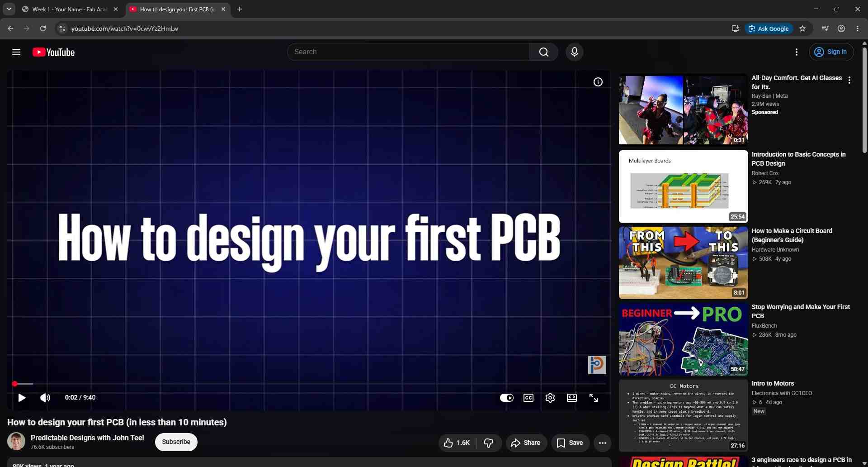
Task: Switch to theater mode
Action: [x=572, y=398]
